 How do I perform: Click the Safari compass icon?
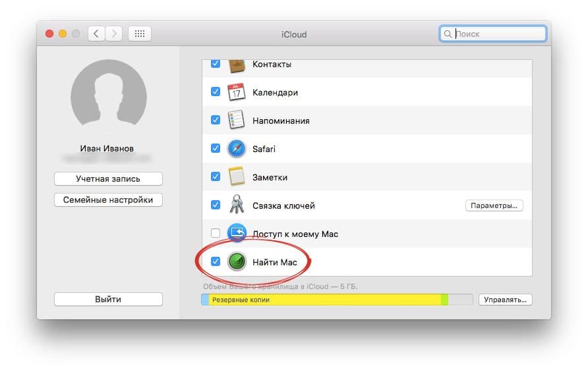point(236,149)
